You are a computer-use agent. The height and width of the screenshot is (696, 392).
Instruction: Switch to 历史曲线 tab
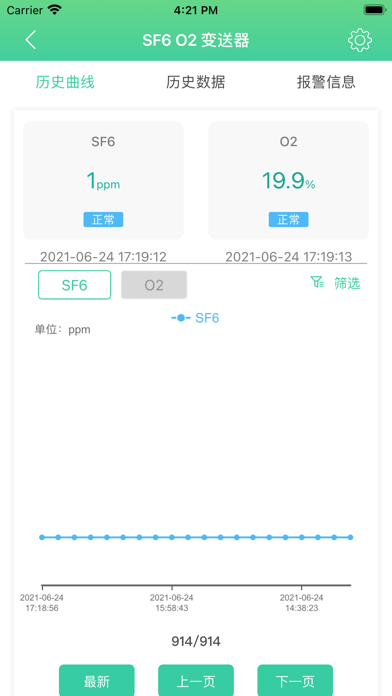point(65,82)
